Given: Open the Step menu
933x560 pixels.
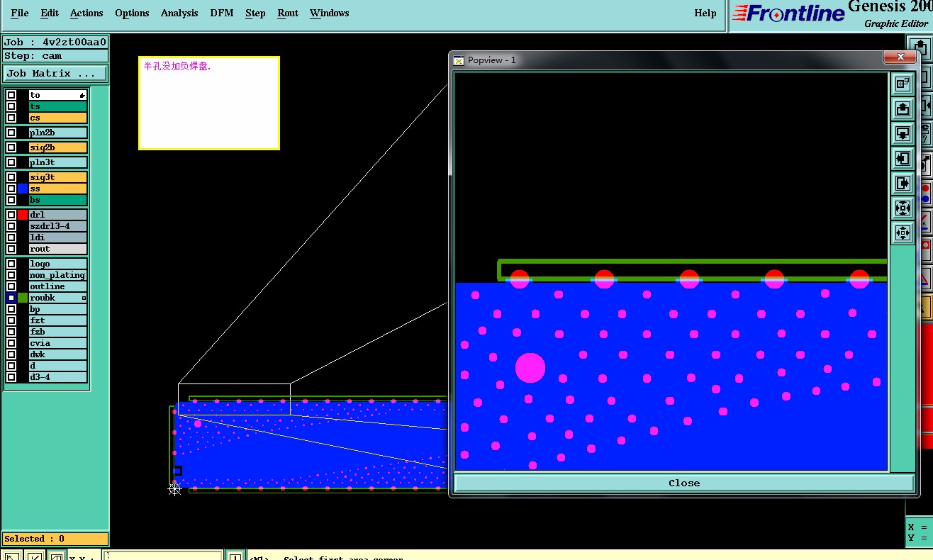Looking at the screenshot, I should coord(255,13).
